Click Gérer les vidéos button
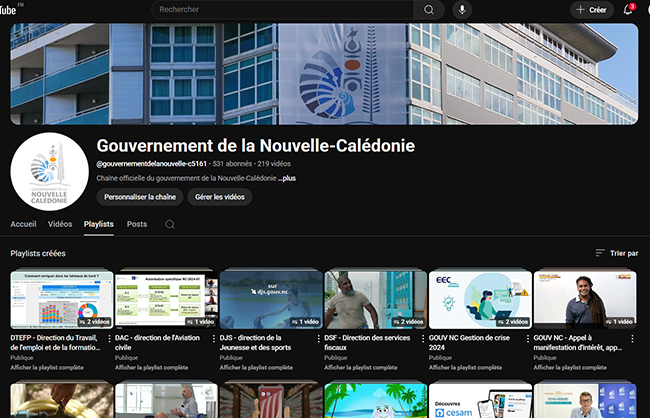The height and width of the screenshot is (418, 650). [220, 197]
